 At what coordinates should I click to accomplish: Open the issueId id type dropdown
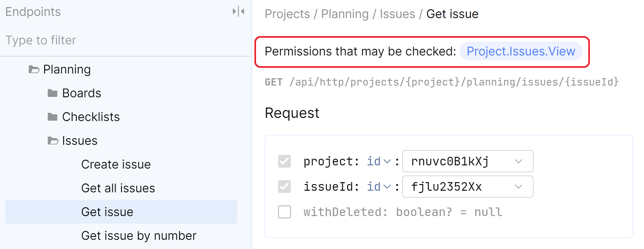[378, 187]
